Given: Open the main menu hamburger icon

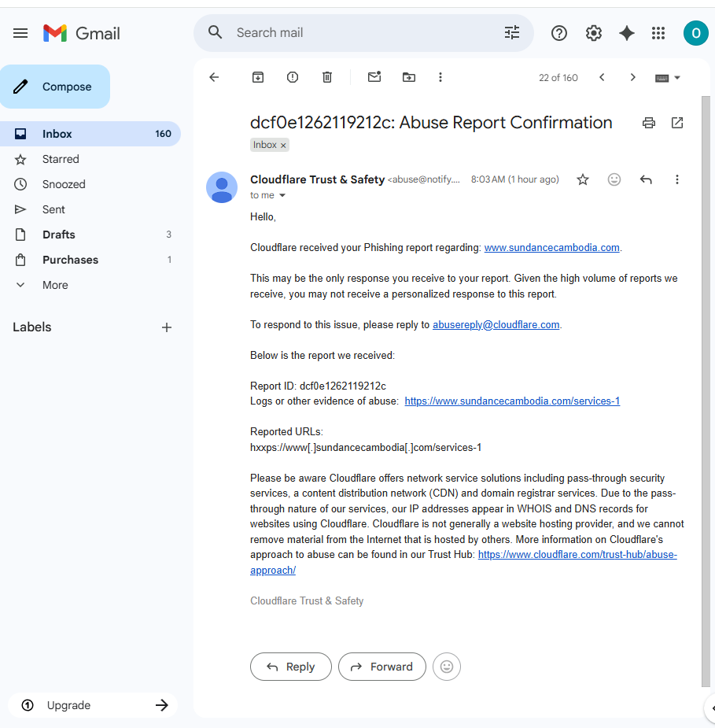Looking at the screenshot, I should click(x=20, y=33).
